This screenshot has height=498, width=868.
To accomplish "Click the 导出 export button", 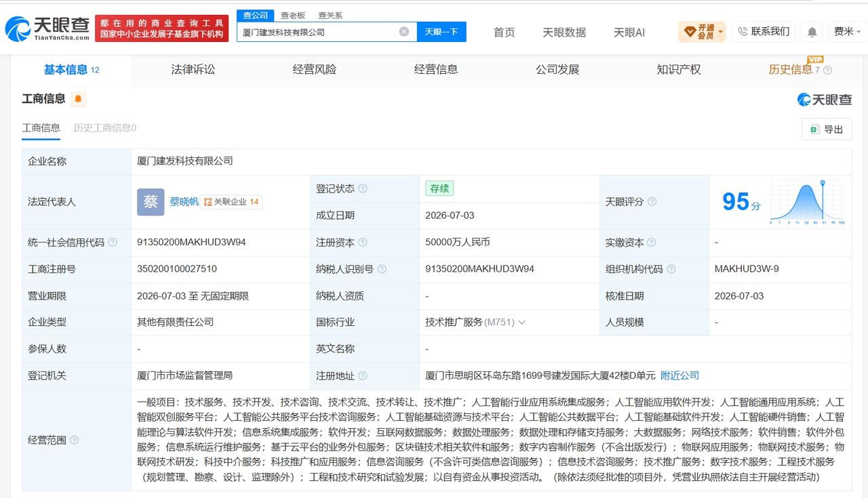I will point(827,129).
